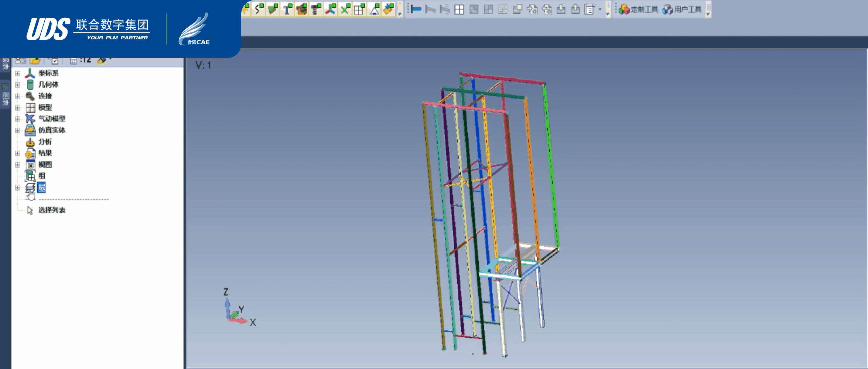Image resolution: width=868 pixels, height=369 pixels.
Task: Expand the 视图 tree node
Action: point(17,165)
